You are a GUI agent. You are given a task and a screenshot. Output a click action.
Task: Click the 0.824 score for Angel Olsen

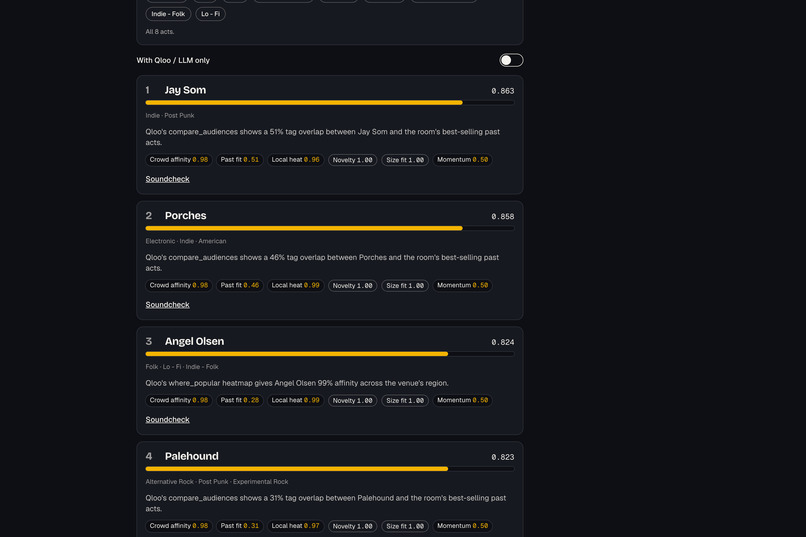click(502, 342)
